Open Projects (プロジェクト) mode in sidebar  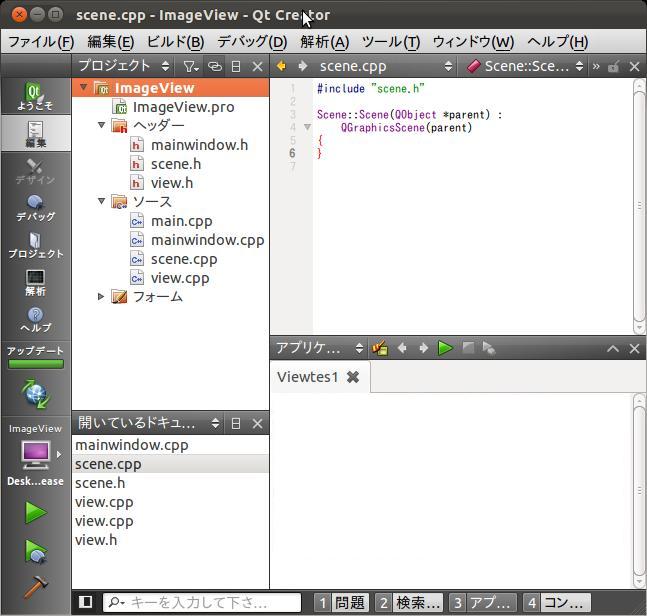(35, 245)
